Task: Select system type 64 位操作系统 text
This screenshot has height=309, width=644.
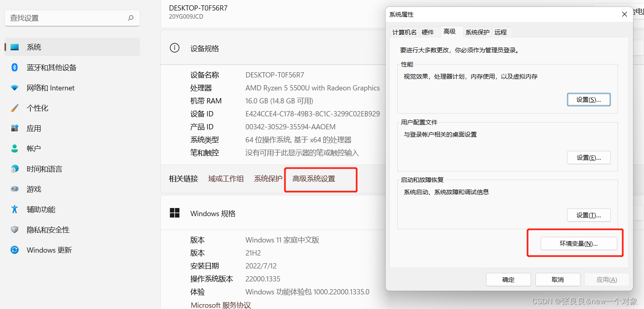Action: (299, 140)
